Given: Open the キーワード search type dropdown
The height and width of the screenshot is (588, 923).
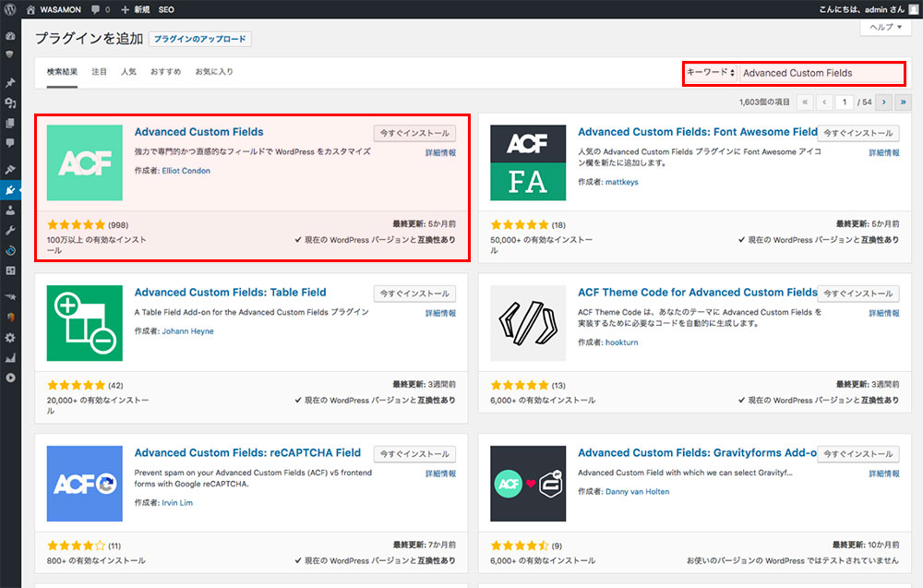Looking at the screenshot, I should click(711, 73).
